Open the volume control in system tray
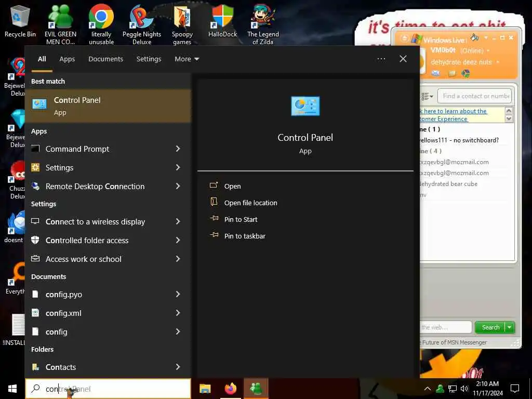This screenshot has width=532, height=399. pos(464,389)
